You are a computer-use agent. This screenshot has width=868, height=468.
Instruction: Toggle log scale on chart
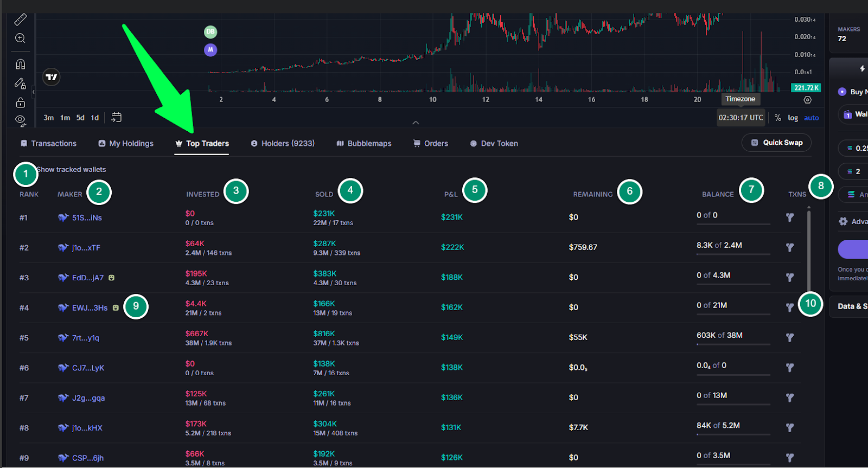pos(793,118)
